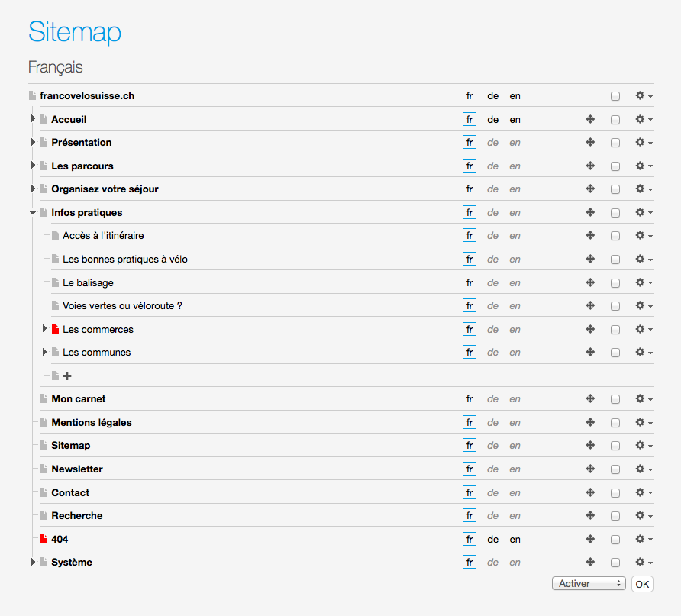Expand the Les communes subtree
The width and height of the screenshot is (681, 616).
44,353
